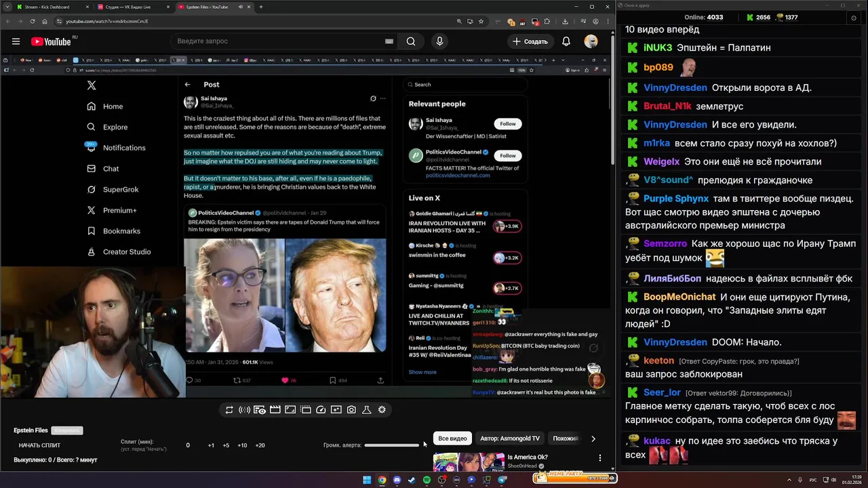Screen dimensions: 868x488
Task: Mute the Epstein Files tab audio icon
Action: click(241, 7)
